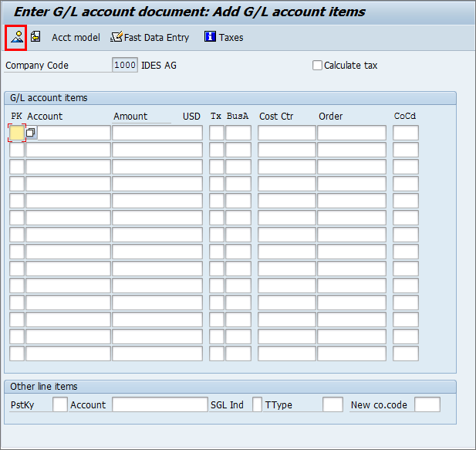Click the second toolbar icon left of Acct model
The image size is (476, 450).
(35, 37)
